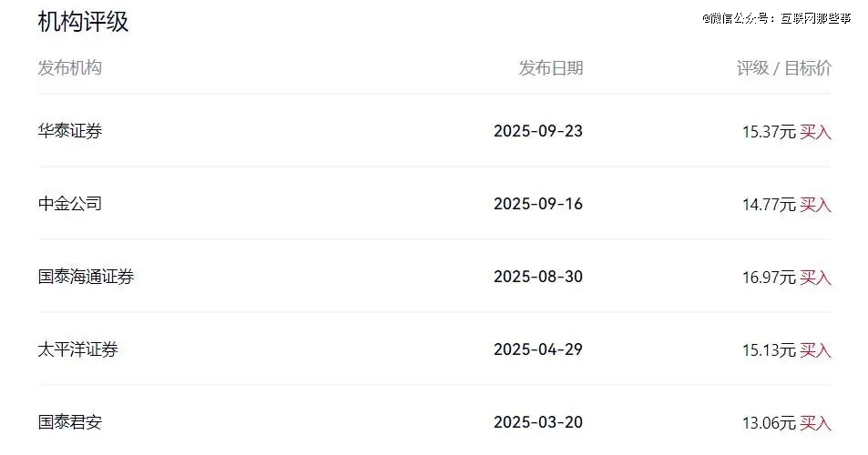The height and width of the screenshot is (455, 868).
Task: Click the date 2025-04-29
Action: pyautogui.click(x=537, y=349)
